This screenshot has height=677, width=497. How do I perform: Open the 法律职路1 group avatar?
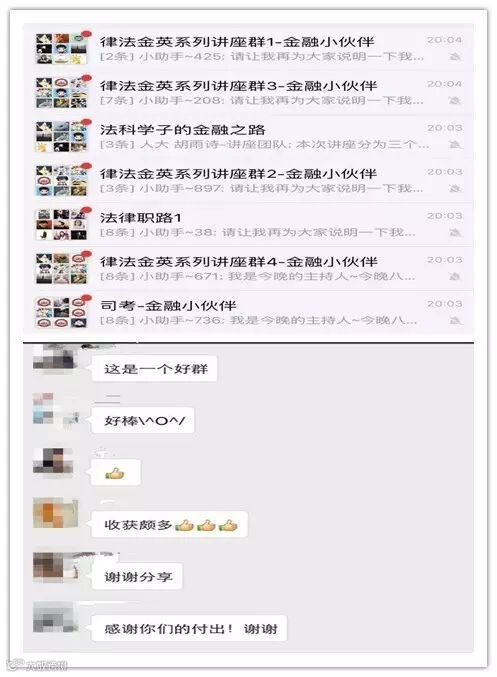tap(62, 225)
